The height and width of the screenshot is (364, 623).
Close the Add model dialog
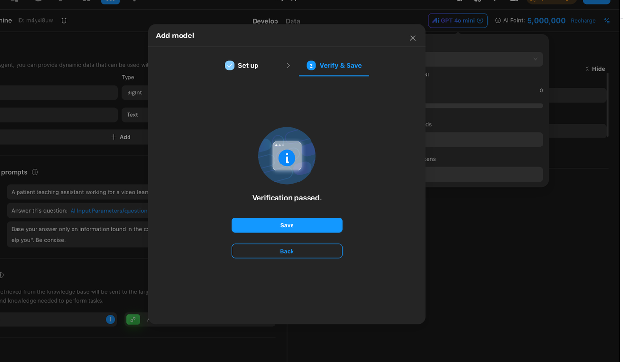(x=412, y=38)
